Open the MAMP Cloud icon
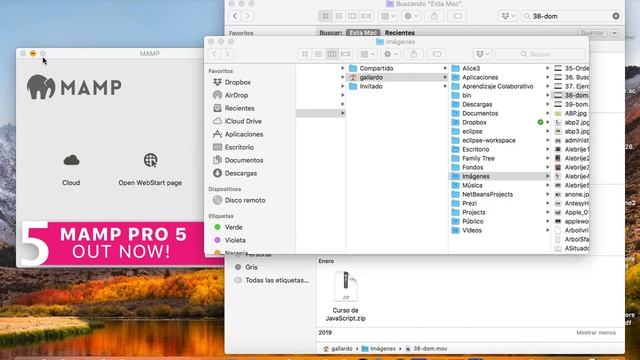The height and width of the screenshot is (360, 640). (71, 160)
